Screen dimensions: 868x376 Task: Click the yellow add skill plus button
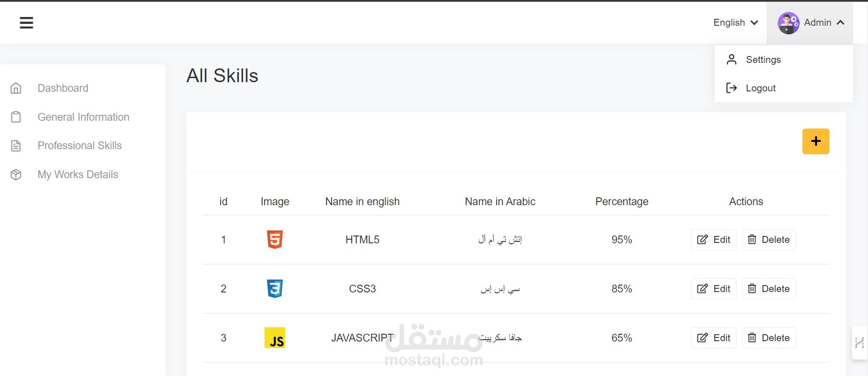[x=815, y=141]
